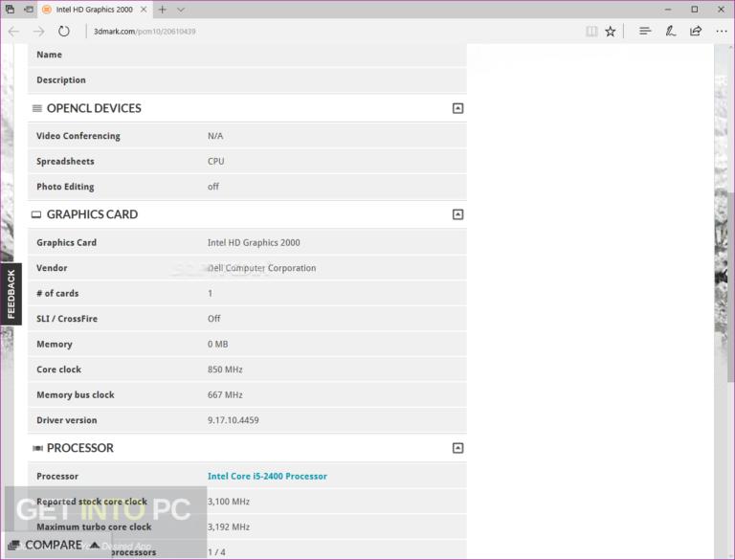This screenshot has width=735, height=560.
Task: Collapse the Graphics Card section
Action: coord(457,214)
